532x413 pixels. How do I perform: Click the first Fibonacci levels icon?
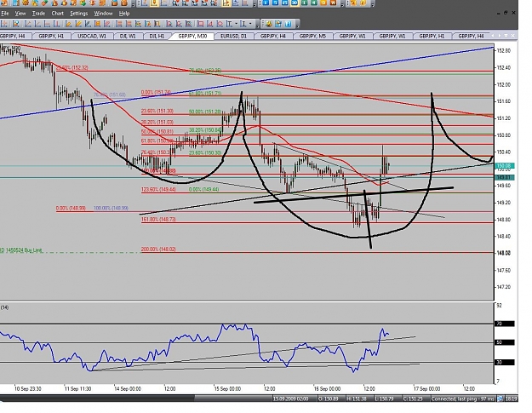click(119, 24)
